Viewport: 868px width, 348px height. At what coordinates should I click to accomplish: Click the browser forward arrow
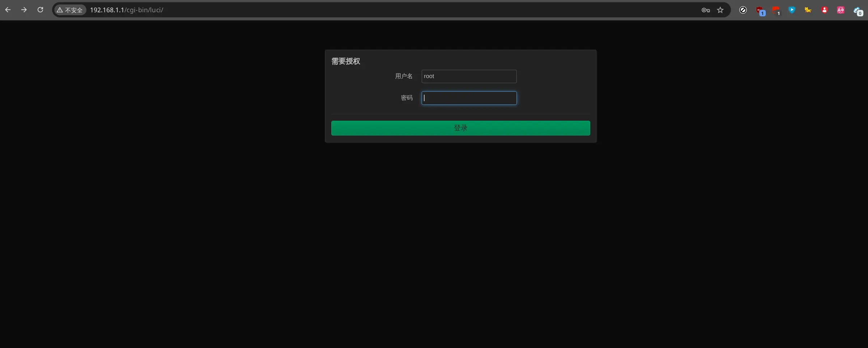pyautogui.click(x=24, y=10)
